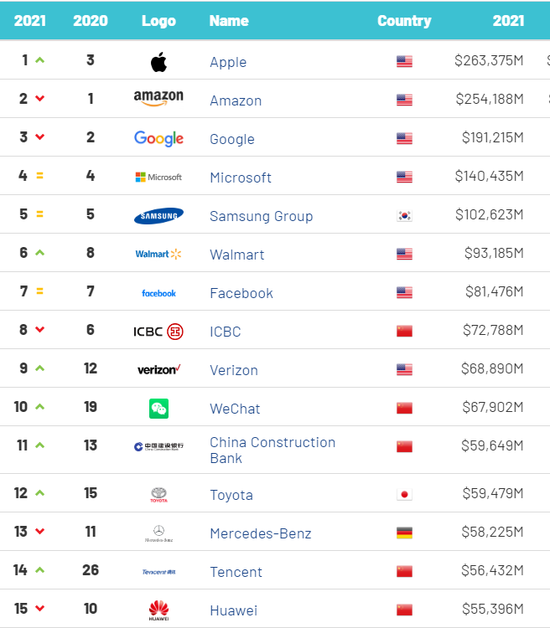Viewport: 550px width, 628px height.
Task: Click the Google logo in table
Action: click(x=159, y=138)
